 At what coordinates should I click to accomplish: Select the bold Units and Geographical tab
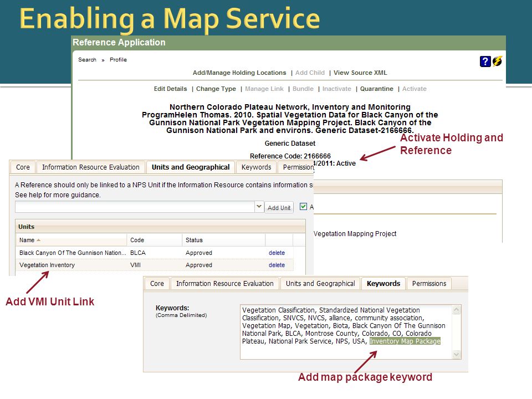[x=190, y=167]
